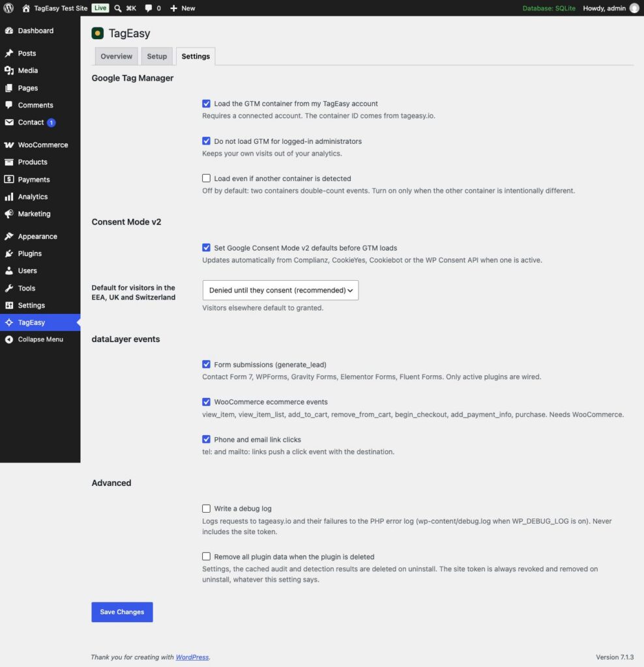Screen dimensions: 644x667
Task: Click Database: SQLite in admin bar
Action: tap(549, 8)
